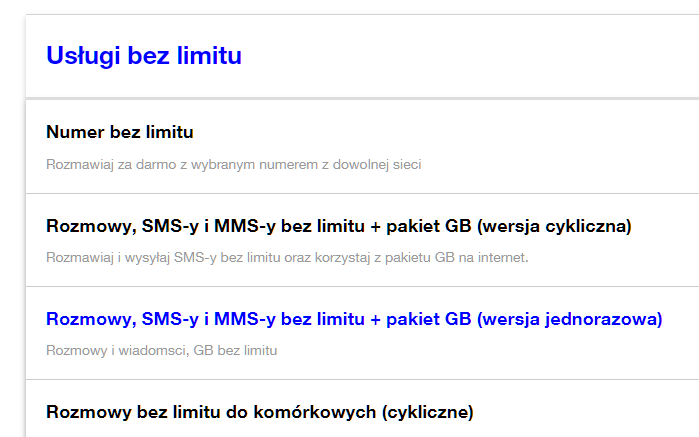The image size is (699, 437).
Task: Open "Rozmowy bez limitu do komórkowych (cykliczne)"
Action: (x=259, y=412)
